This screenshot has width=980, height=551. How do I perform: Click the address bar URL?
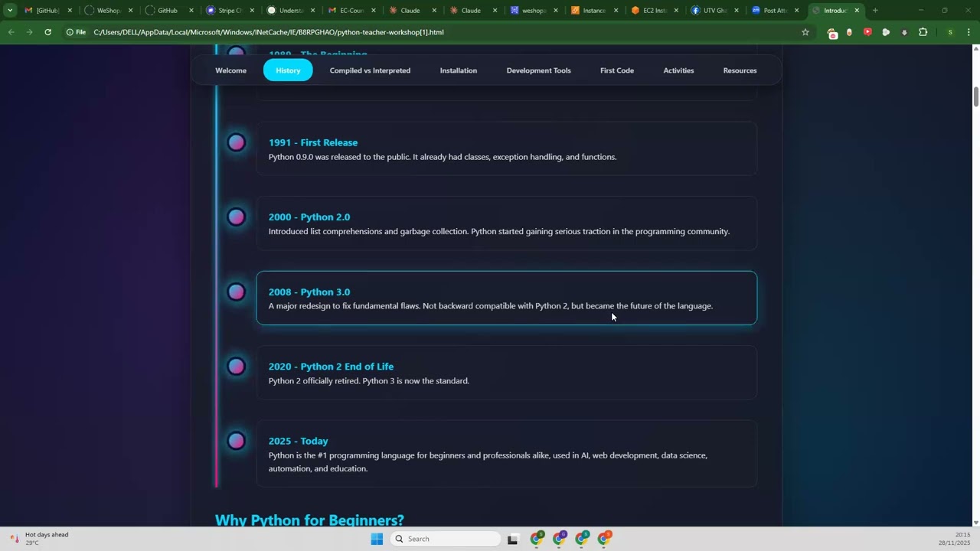coord(269,32)
